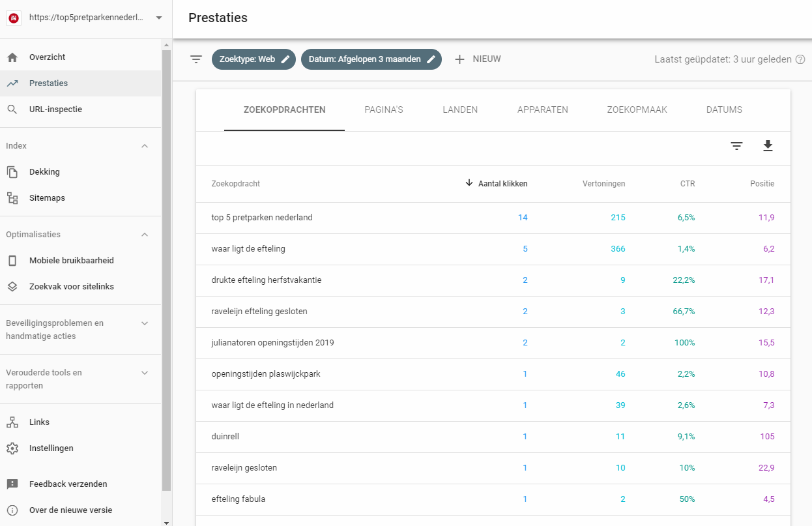Click the Links network icon
The image size is (812, 526).
(12, 422)
